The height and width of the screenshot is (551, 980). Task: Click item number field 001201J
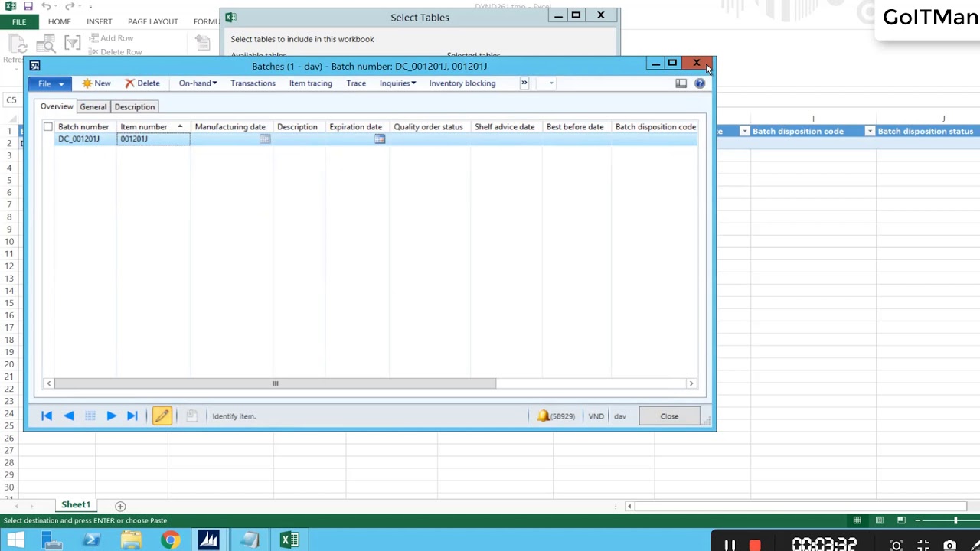click(x=153, y=139)
